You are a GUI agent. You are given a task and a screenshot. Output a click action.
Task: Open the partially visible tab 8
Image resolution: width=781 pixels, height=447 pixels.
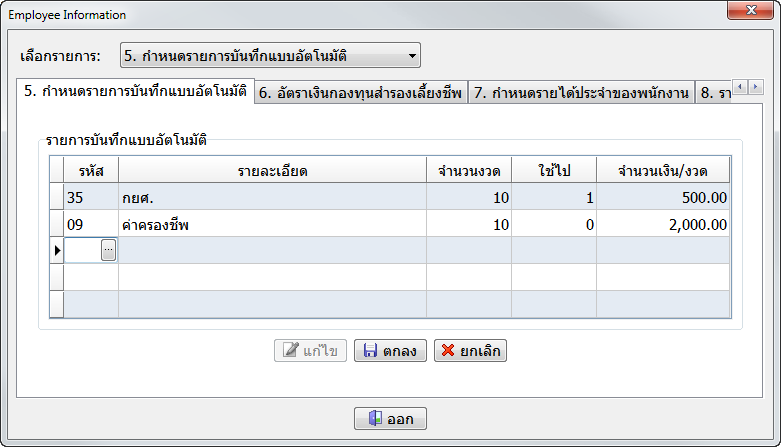pos(714,93)
